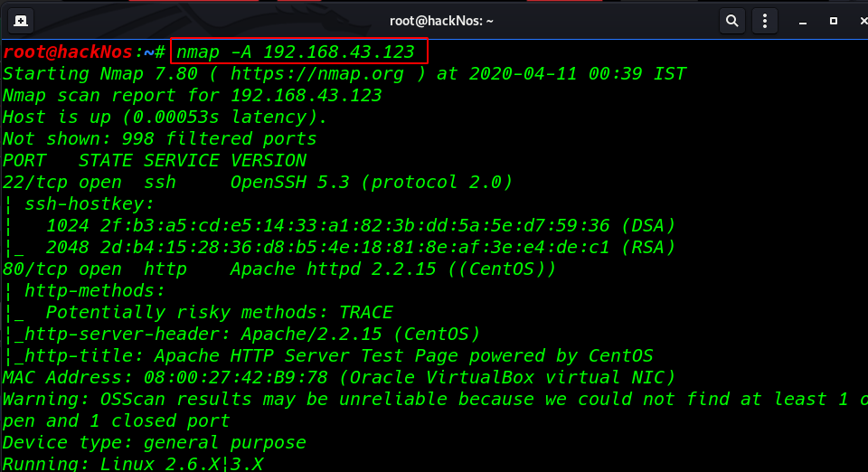Maximize the terminal window
This screenshot has height=472, width=868.
tap(833, 21)
